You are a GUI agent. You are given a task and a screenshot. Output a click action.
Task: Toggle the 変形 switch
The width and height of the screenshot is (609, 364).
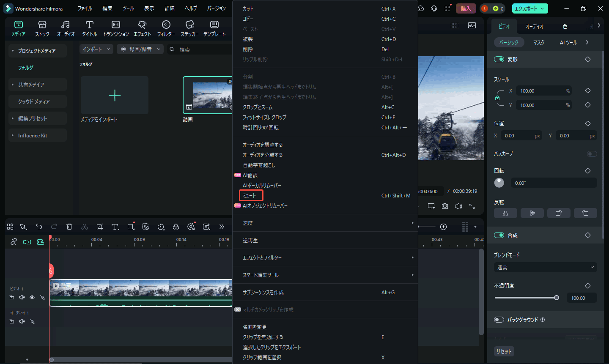point(499,59)
